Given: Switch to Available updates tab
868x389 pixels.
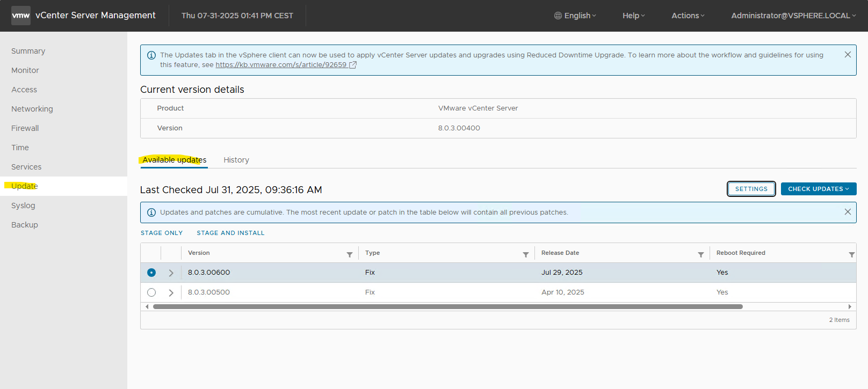Looking at the screenshot, I should pos(175,160).
